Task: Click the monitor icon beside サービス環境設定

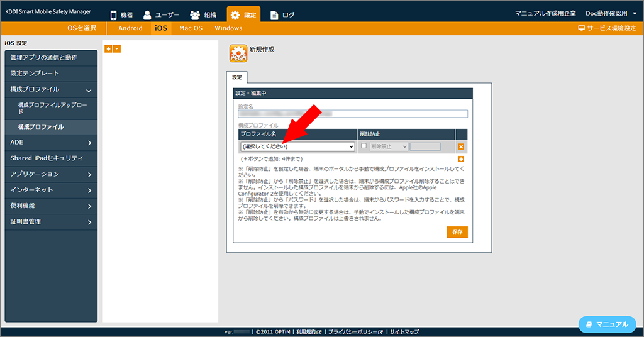Action: pos(581,28)
